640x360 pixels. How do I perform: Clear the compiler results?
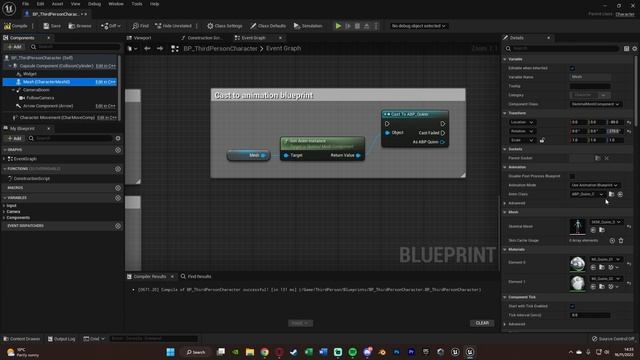click(x=482, y=323)
